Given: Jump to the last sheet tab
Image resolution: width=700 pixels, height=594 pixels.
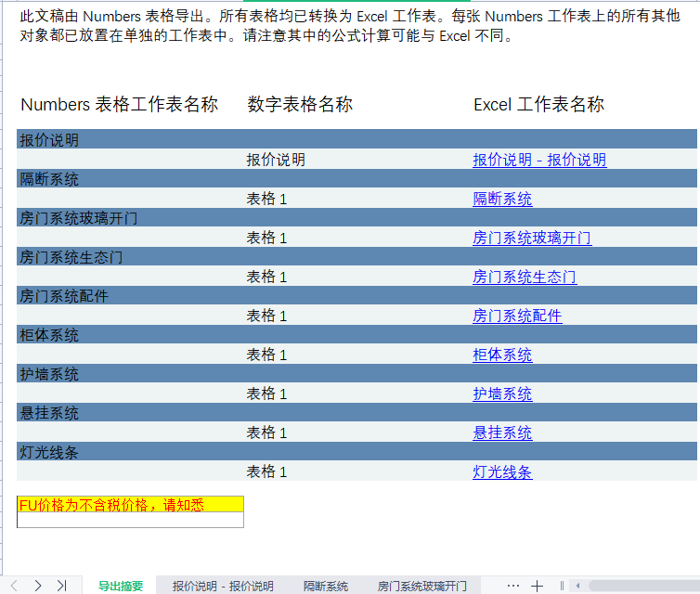Looking at the screenshot, I should [x=61, y=586].
